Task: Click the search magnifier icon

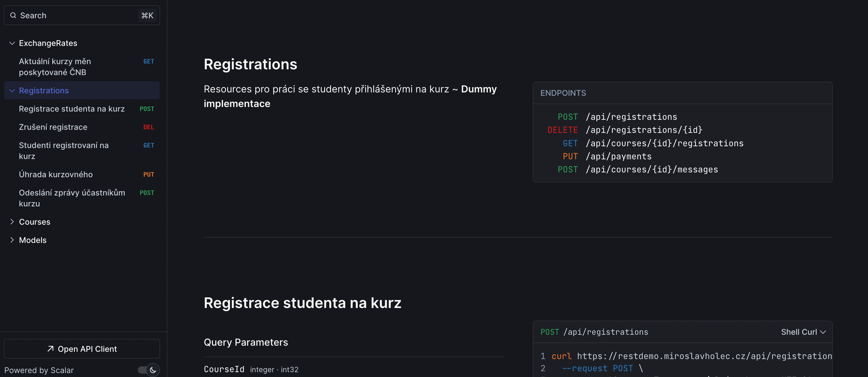Action: tap(13, 15)
